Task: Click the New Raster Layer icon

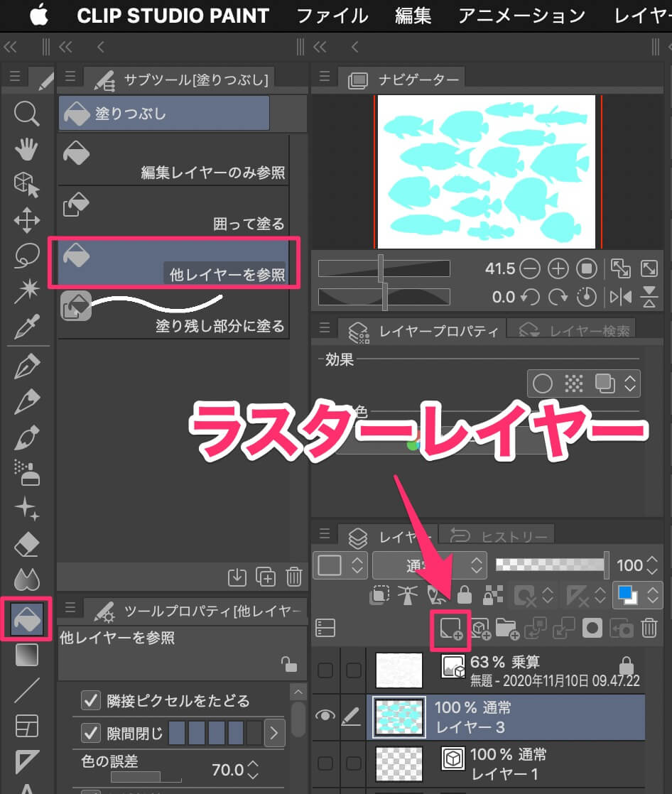Action: [450, 629]
